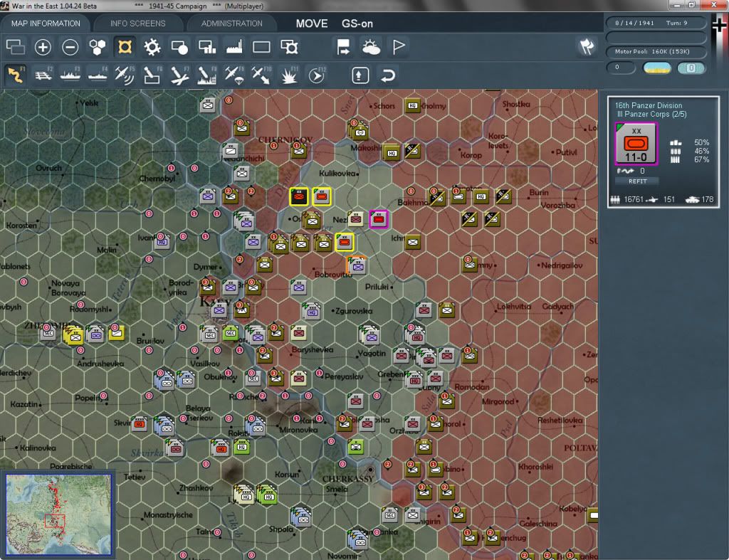The height and width of the screenshot is (560, 729).
Task: Click the Reshetilovka town label
Action: coord(560,421)
